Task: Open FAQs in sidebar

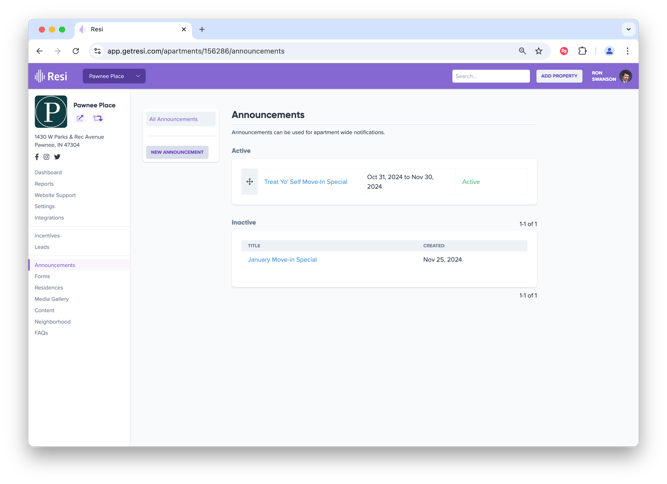Action: tap(41, 333)
